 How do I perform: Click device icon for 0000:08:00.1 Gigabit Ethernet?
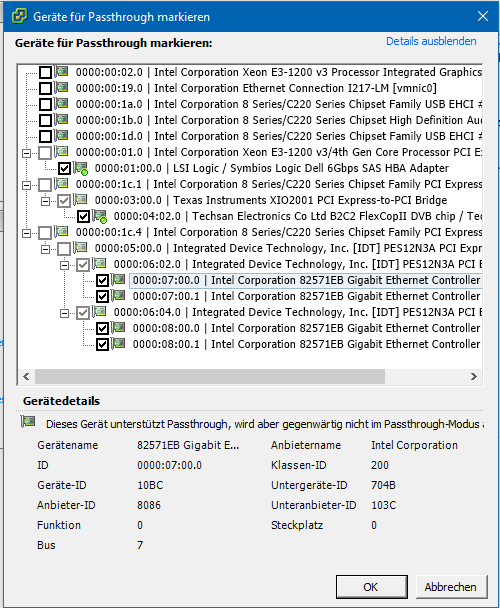point(118,343)
